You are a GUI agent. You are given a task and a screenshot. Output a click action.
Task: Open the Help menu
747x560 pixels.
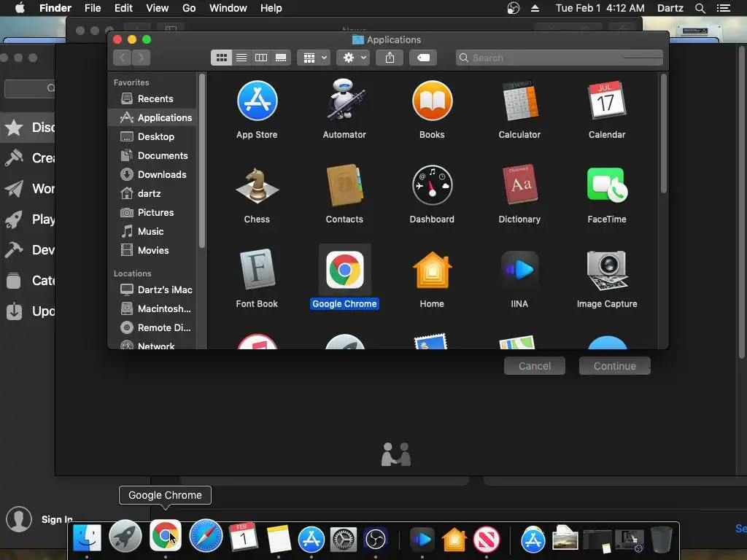click(271, 8)
